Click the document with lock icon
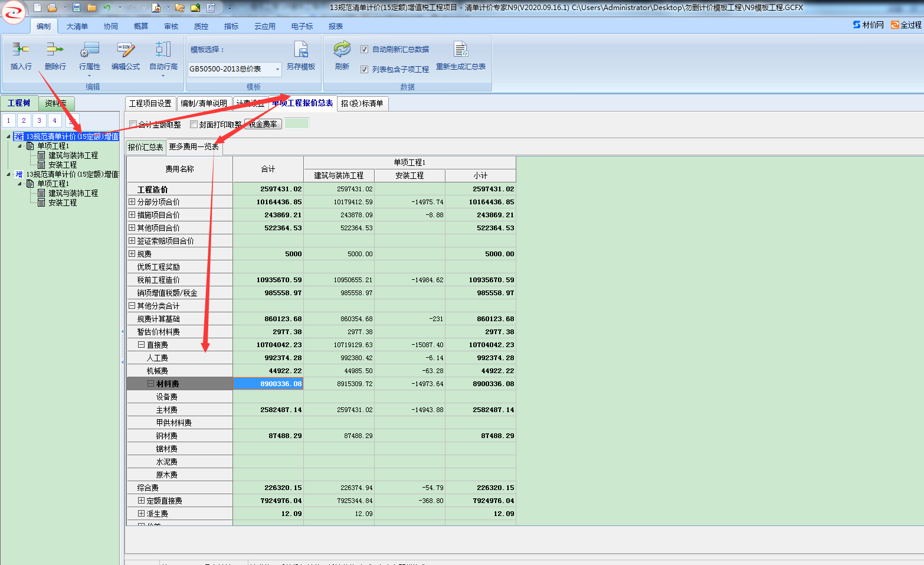 pos(156,8)
